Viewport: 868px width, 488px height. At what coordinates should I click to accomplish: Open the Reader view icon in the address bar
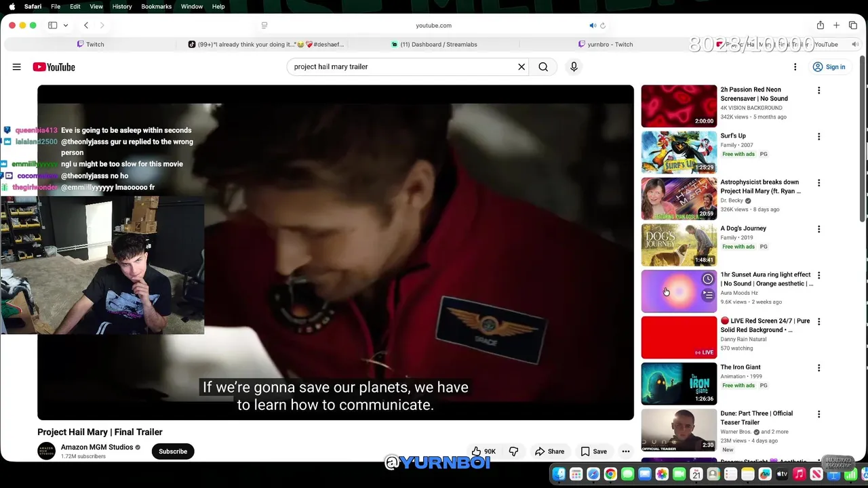264,25
